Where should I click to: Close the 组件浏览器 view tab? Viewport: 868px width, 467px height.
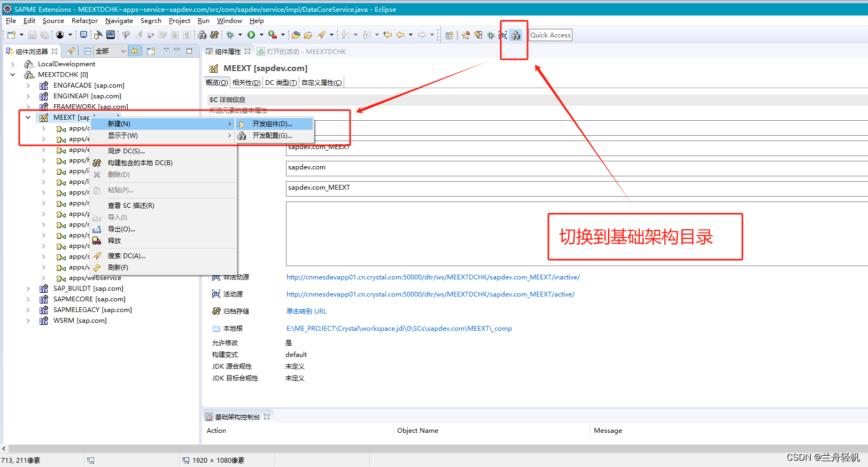55,51
